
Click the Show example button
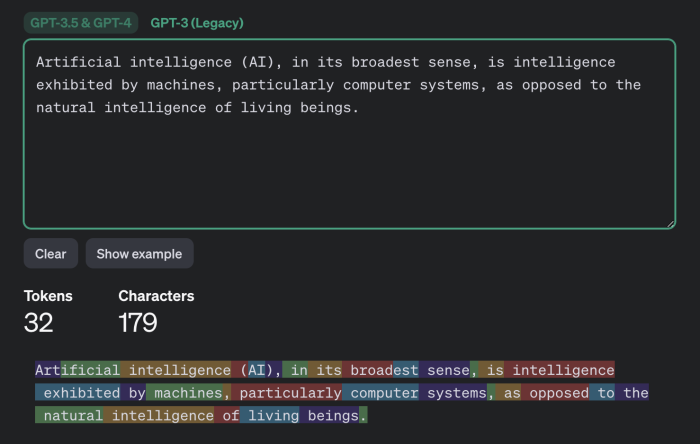(139, 254)
